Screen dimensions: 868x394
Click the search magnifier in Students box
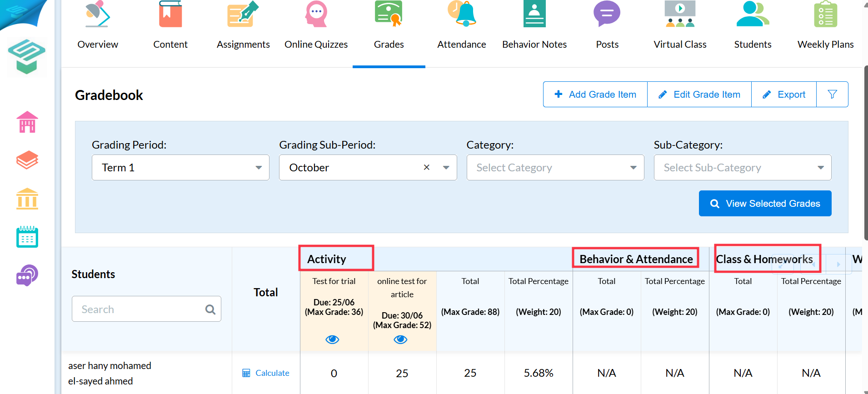(210, 309)
